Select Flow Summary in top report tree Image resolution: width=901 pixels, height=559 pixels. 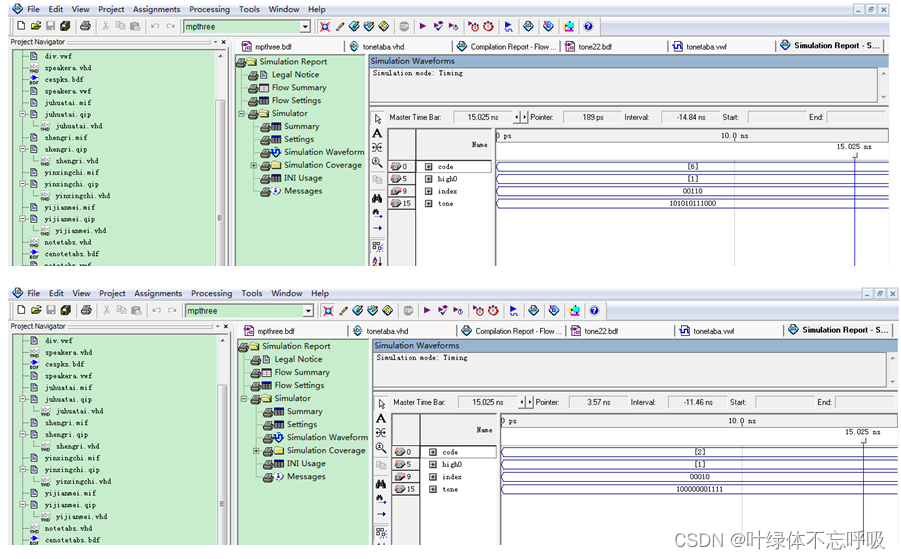pos(299,88)
